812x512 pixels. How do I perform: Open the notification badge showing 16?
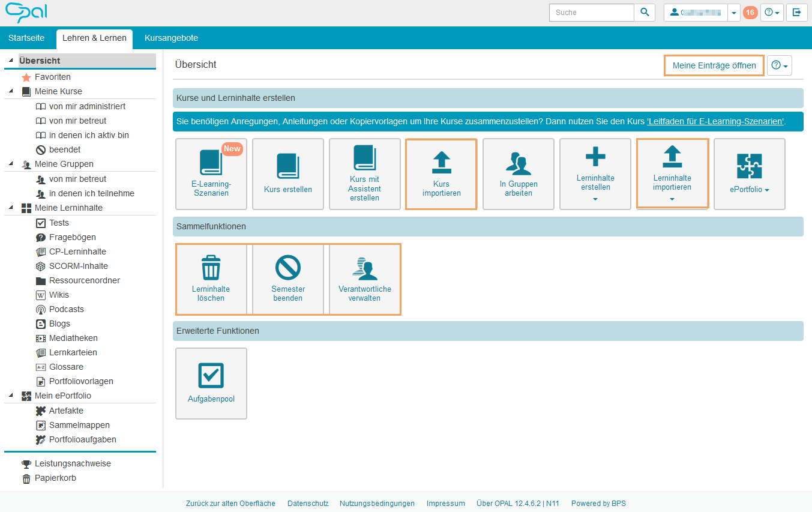coord(750,13)
